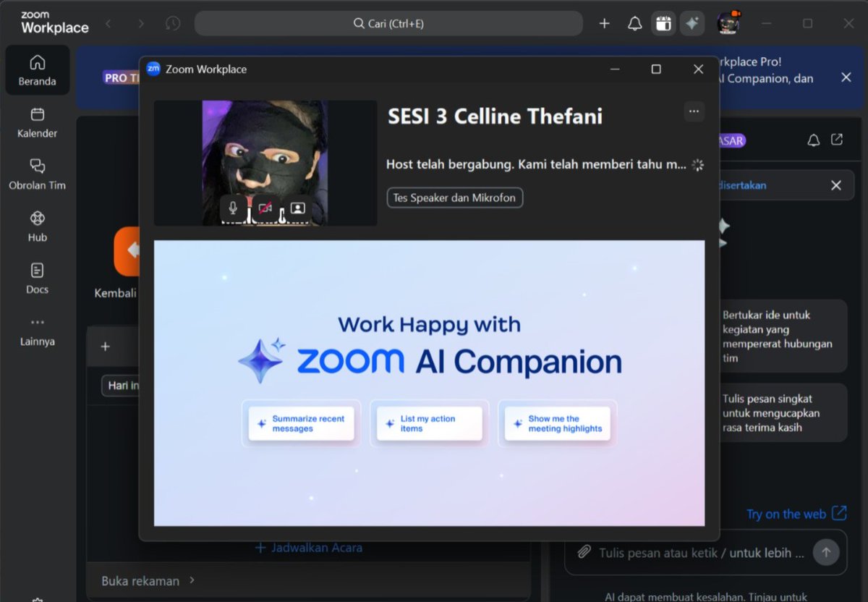
Task: Select Tulis pesan singkat suggestion card
Action: 782,412
